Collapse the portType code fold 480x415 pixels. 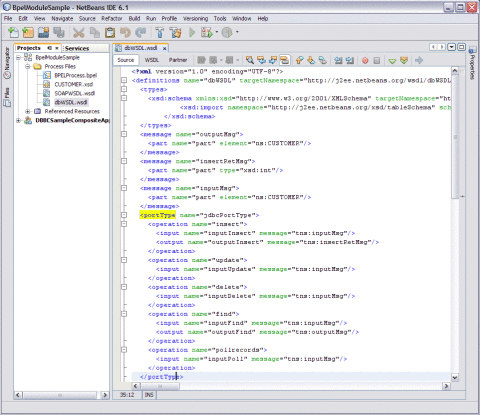pos(124,215)
